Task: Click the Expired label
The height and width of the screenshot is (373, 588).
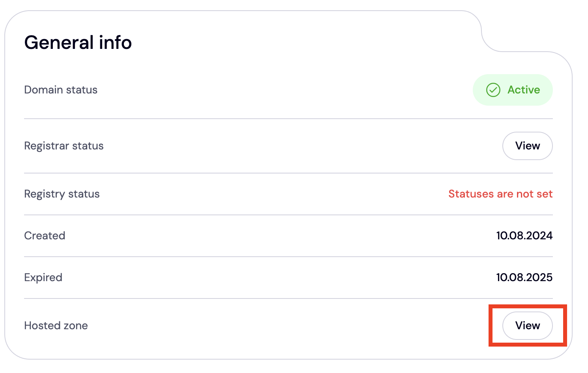Action: 43,278
